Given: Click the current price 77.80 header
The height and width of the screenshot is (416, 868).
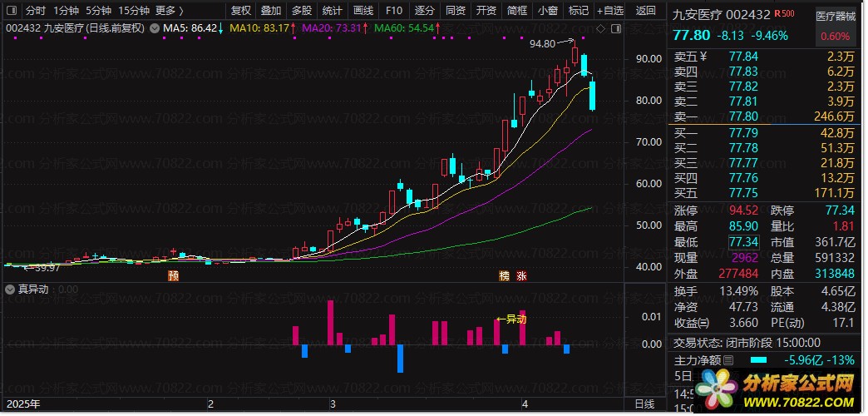Looking at the screenshot, I should click(x=692, y=36).
